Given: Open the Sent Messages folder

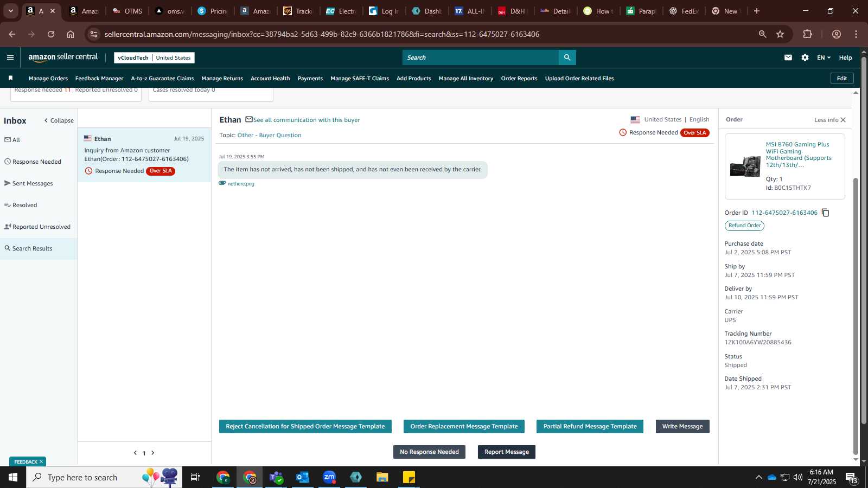Looking at the screenshot, I should 29,183.
